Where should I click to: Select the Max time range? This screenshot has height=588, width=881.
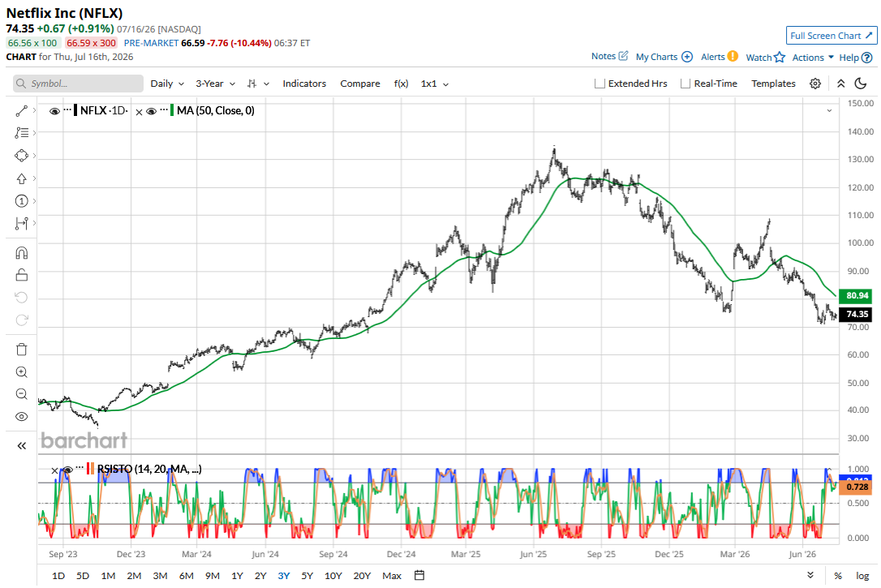tap(392, 576)
